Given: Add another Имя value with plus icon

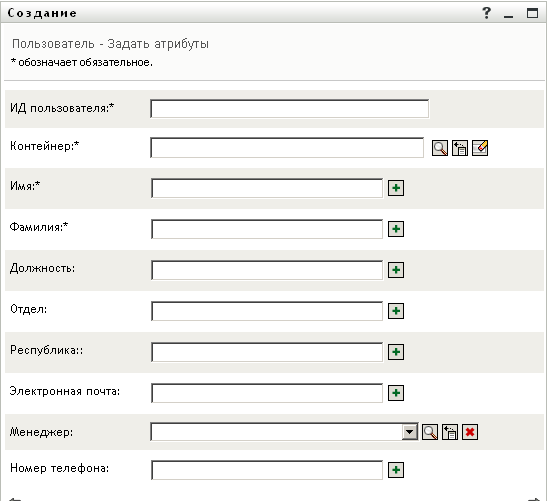Looking at the screenshot, I should click(396, 188).
